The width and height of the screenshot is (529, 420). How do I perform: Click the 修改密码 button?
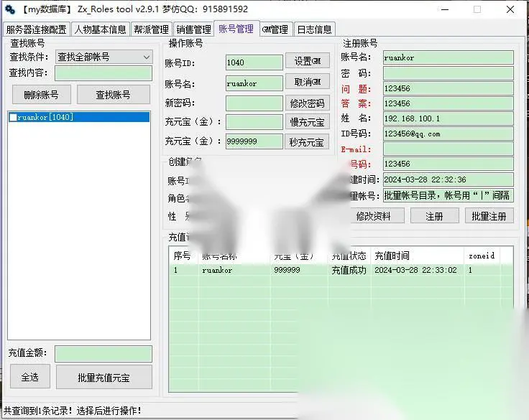coord(308,103)
